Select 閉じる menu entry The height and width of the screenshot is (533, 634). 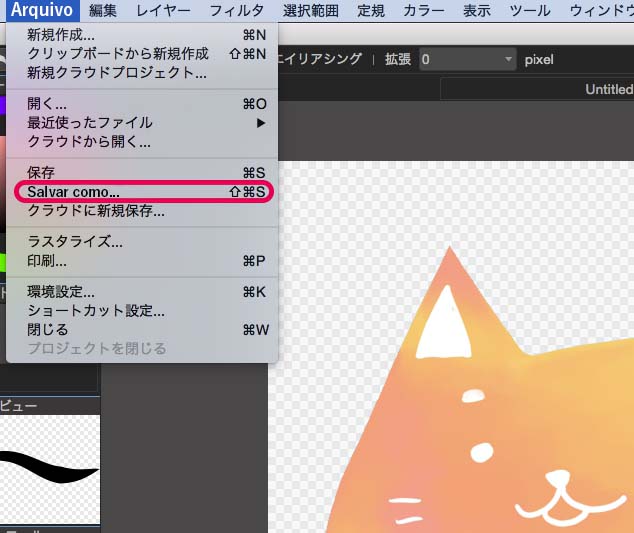pos(142,330)
